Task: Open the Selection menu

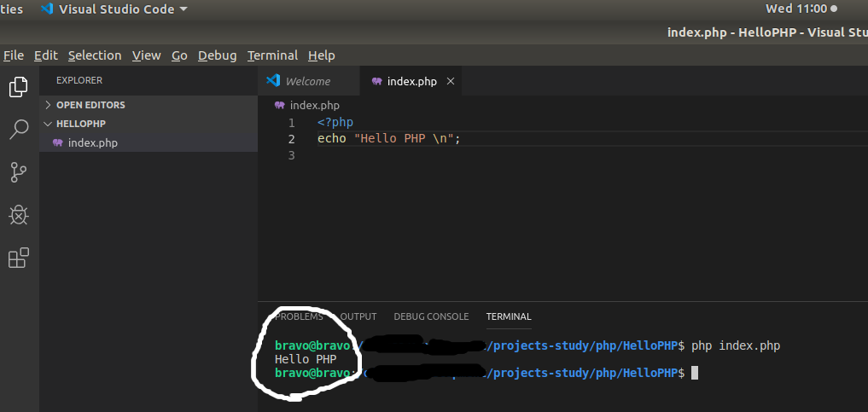Action: (95, 55)
